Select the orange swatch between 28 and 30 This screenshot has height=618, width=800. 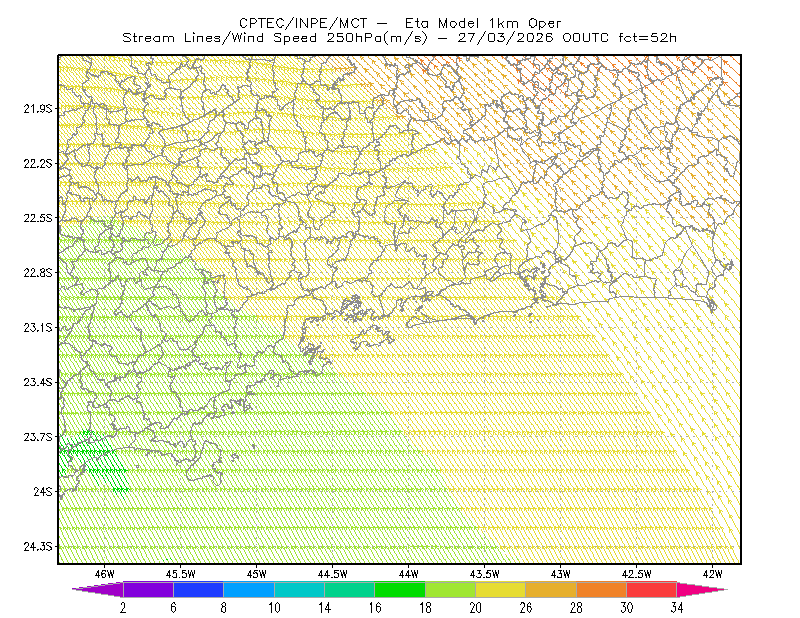click(602, 589)
